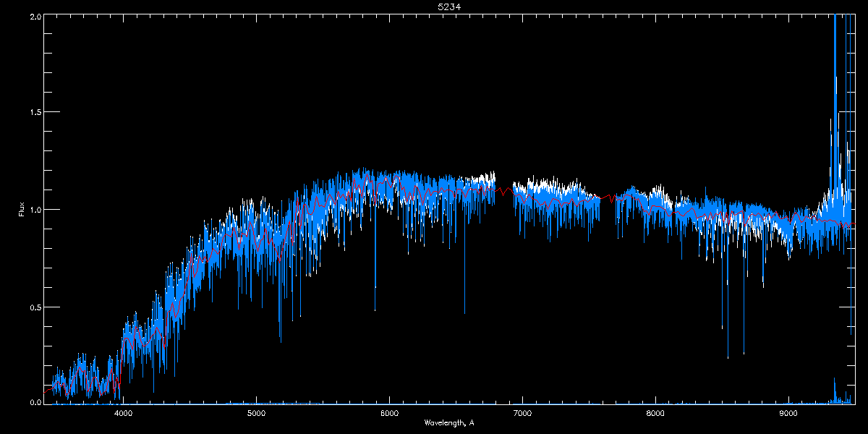868x434 pixels.
Task: Click the "Wavelength, A" axis label
Action: tap(449, 422)
